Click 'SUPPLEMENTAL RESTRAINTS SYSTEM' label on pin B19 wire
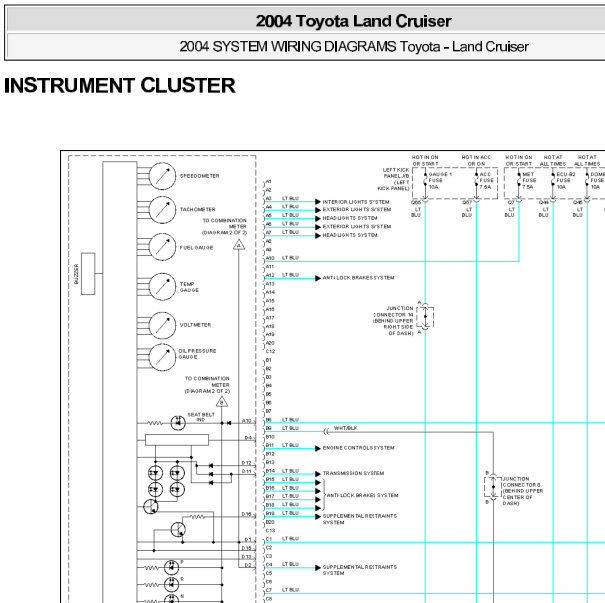The width and height of the screenshot is (605, 603). [x=360, y=519]
